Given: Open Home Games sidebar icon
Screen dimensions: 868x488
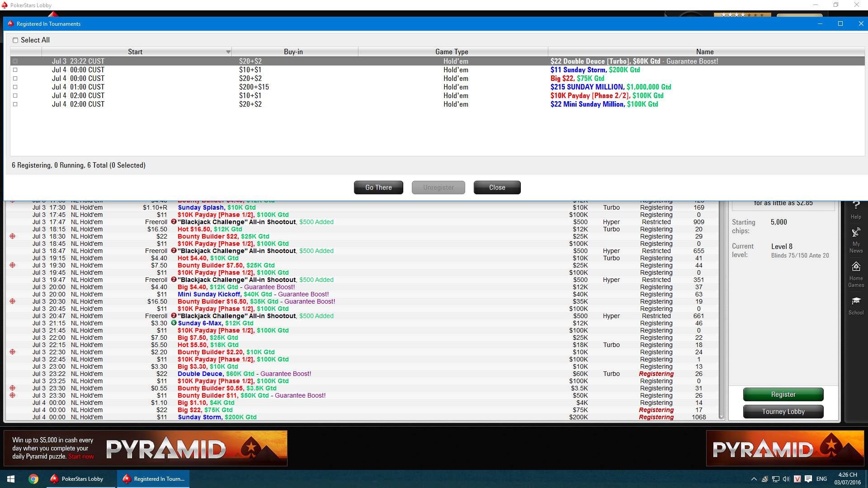Looking at the screenshot, I should [856, 273].
